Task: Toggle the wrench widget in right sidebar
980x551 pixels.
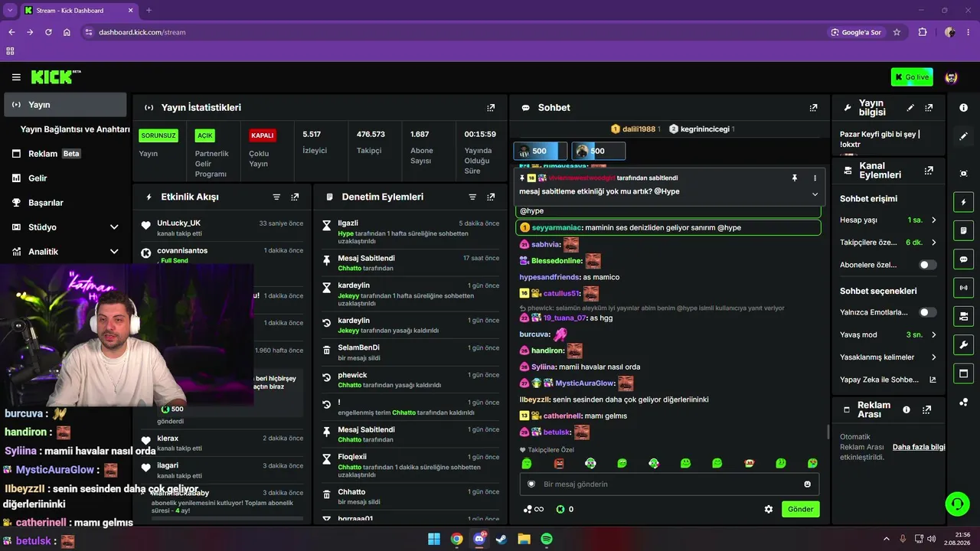Action: tap(963, 344)
